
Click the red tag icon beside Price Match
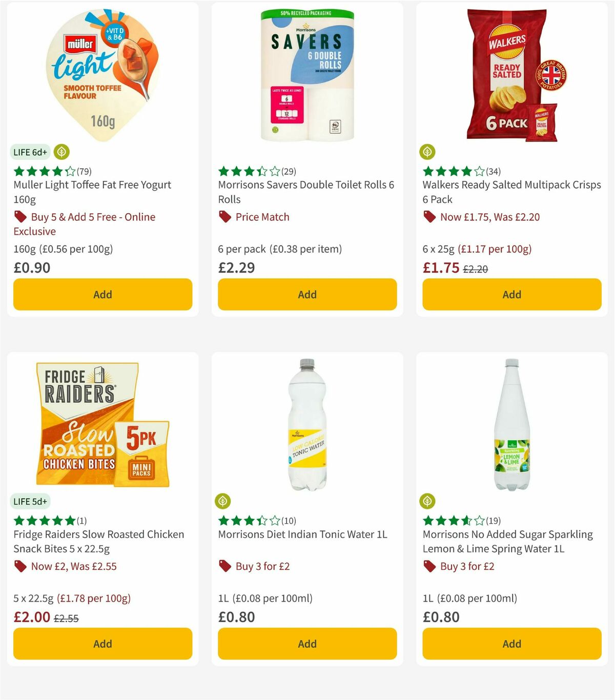(x=224, y=217)
